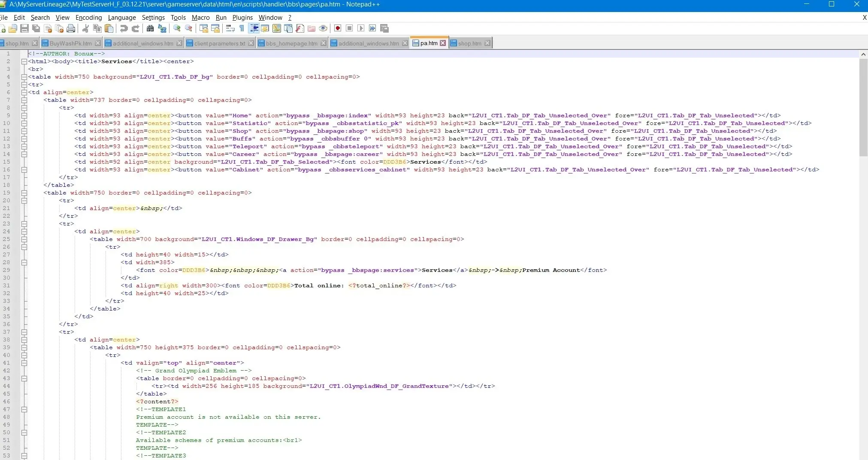Open Find with the binoculars icon

150,28
